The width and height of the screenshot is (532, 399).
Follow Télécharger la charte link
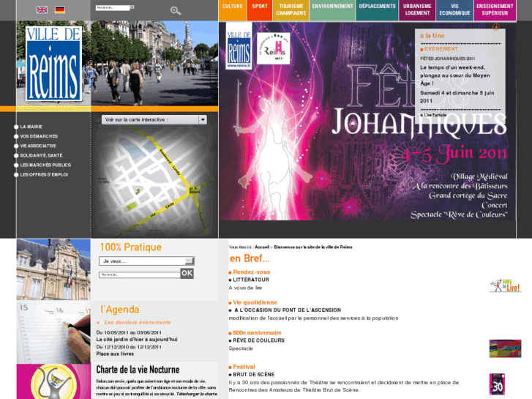197,394
